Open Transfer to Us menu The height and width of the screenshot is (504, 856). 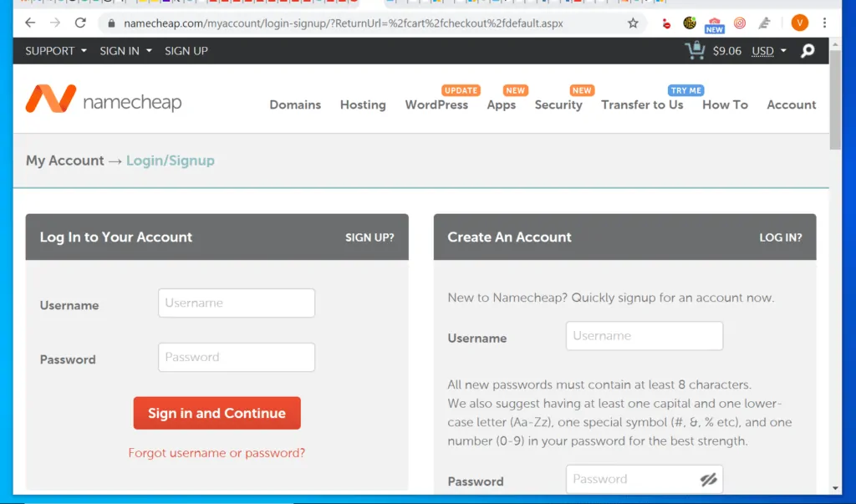(642, 104)
